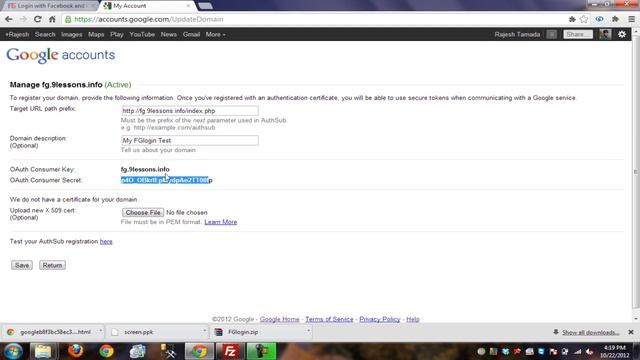640x360 pixels.
Task: Click the browser forward arrow
Action: 23,19
